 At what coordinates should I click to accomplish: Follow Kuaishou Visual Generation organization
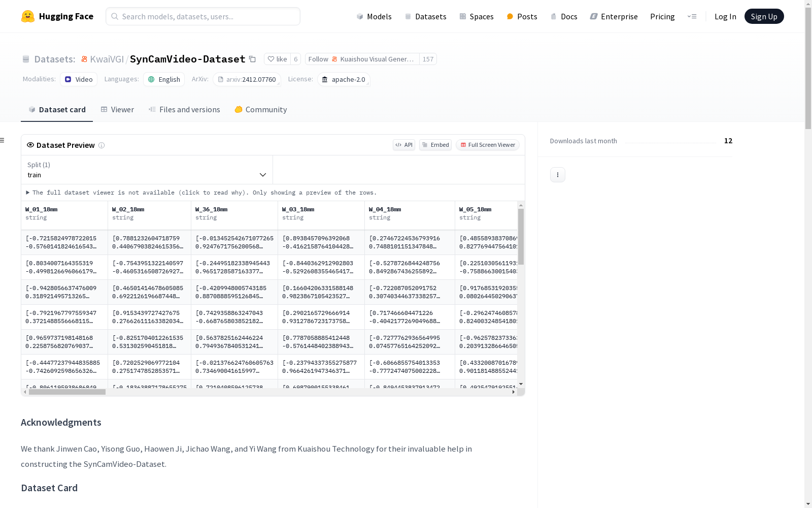point(362,59)
